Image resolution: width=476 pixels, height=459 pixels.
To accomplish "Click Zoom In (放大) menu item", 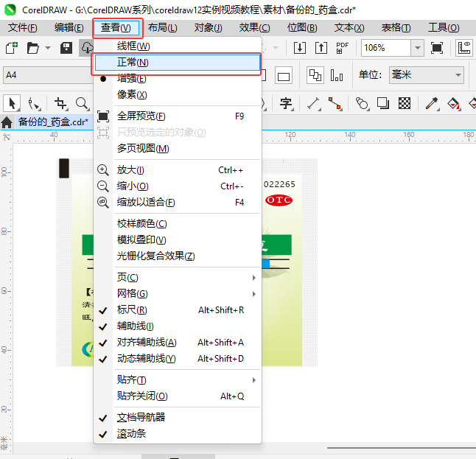I will pyautogui.click(x=178, y=170).
